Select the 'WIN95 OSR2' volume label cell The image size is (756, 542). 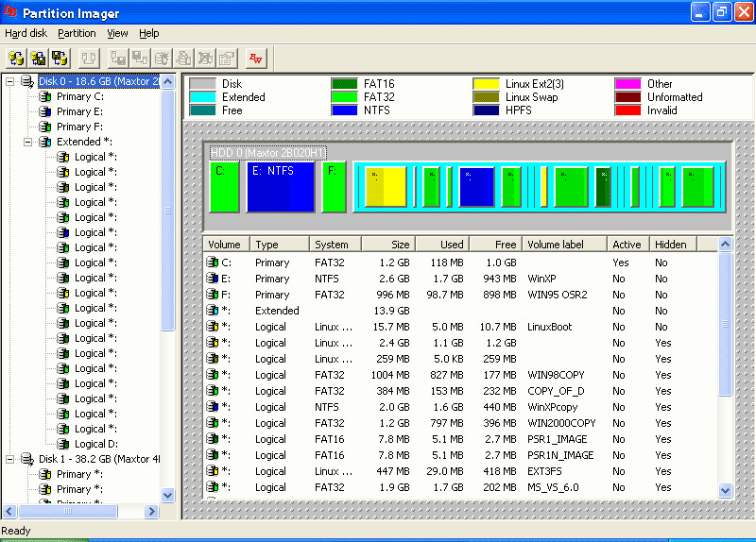(x=558, y=295)
